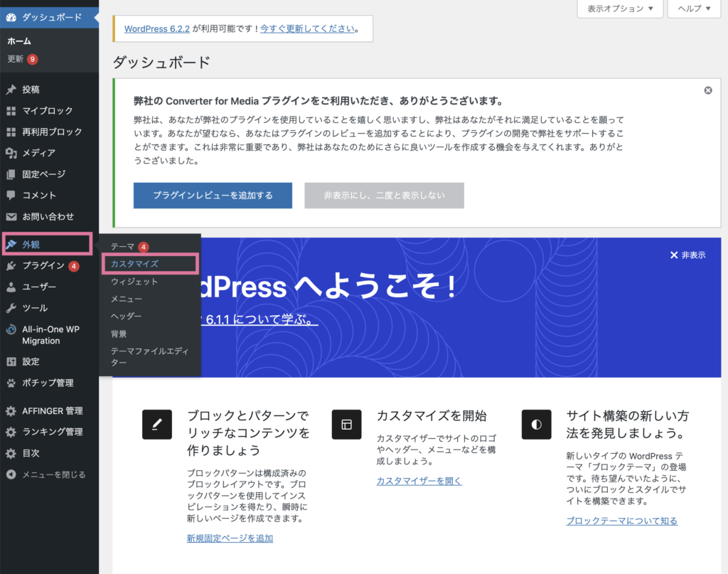Image resolution: width=728 pixels, height=574 pixels.
Task: Click the grid icon beside 再利用ブロック
Action: [x=11, y=132]
